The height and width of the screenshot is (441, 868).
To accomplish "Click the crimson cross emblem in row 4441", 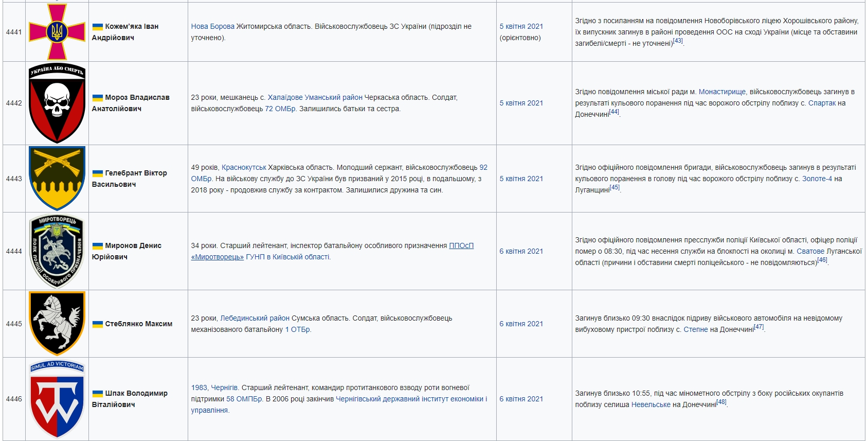I will coord(57,32).
